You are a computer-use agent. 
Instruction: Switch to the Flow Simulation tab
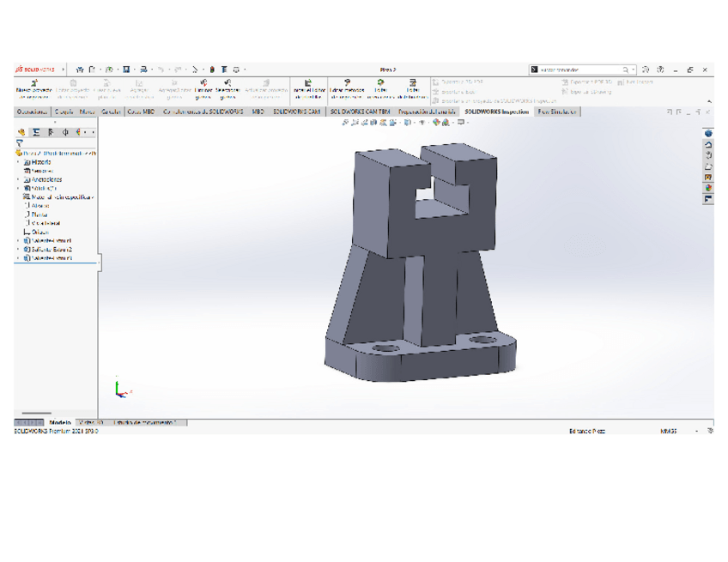click(x=557, y=112)
